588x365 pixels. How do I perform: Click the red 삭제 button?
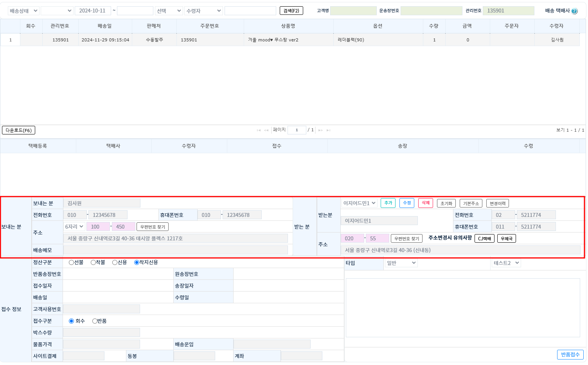pos(425,203)
